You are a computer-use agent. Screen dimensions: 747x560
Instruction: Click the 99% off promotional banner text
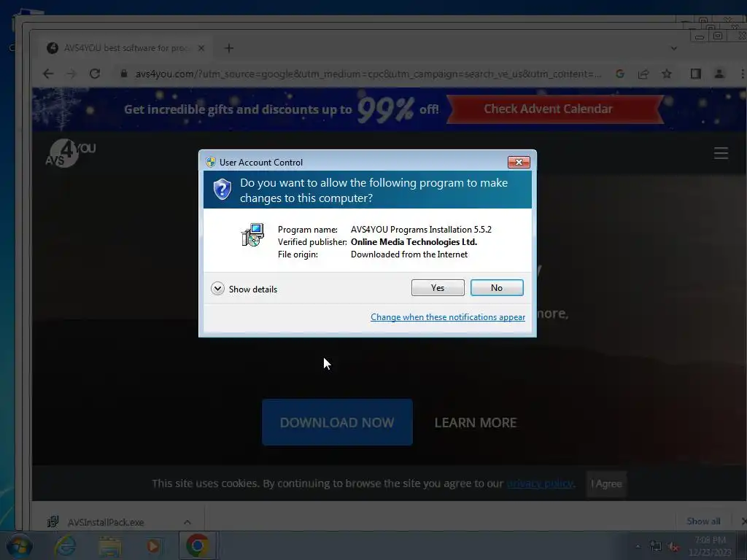point(281,109)
